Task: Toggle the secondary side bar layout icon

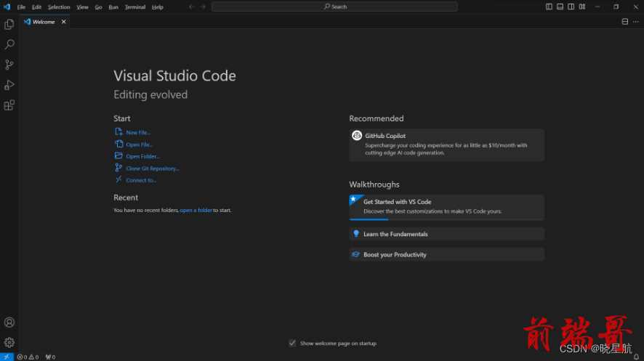Action: 571,7
